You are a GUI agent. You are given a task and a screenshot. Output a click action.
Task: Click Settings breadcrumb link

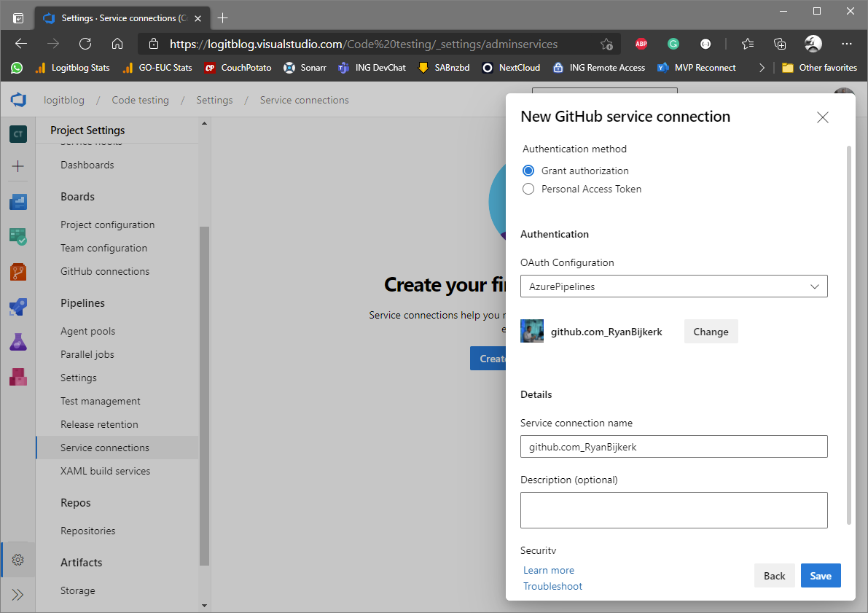[214, 101]
